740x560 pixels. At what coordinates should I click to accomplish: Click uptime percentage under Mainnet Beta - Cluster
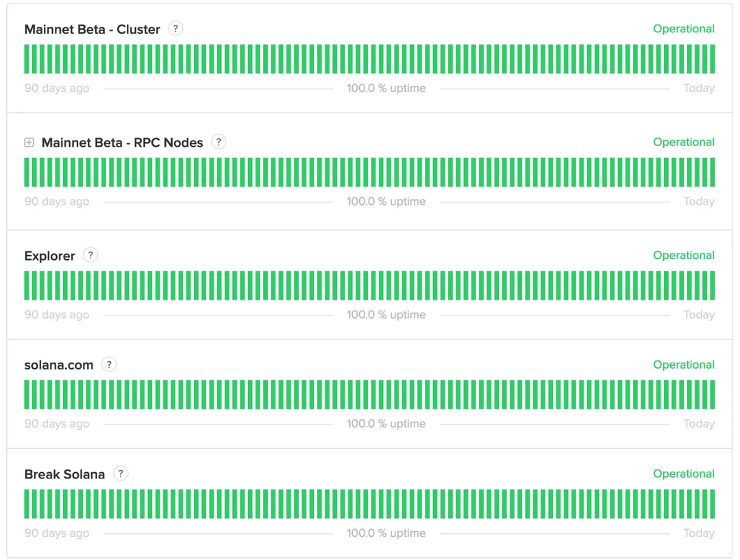click(386, 88)
